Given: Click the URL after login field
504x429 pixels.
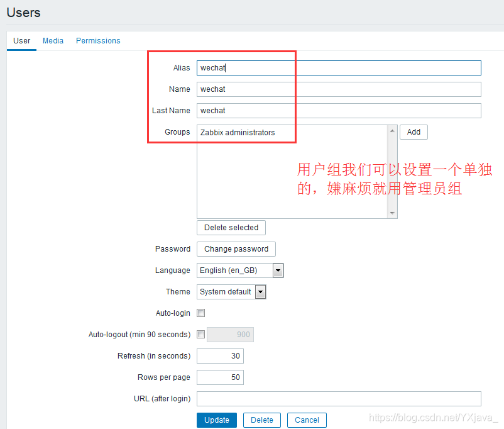Looking at the screenshot, I should click(339, 399).
